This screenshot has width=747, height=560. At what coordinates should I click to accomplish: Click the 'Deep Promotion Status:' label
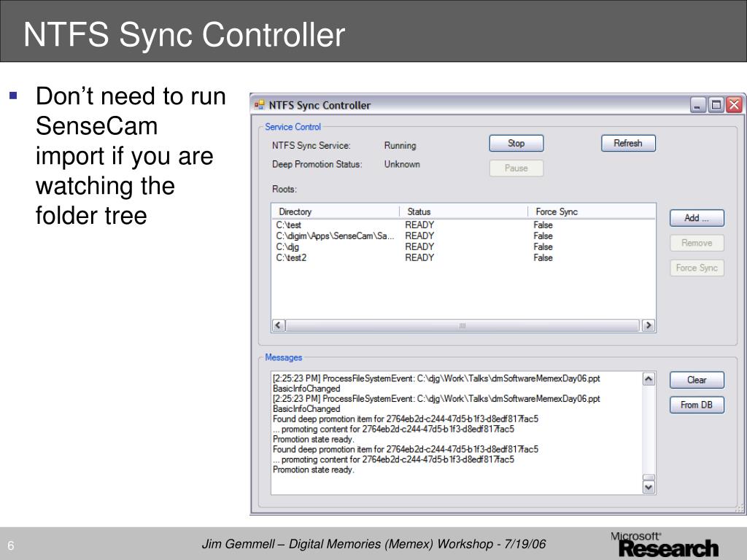(317, 164)
